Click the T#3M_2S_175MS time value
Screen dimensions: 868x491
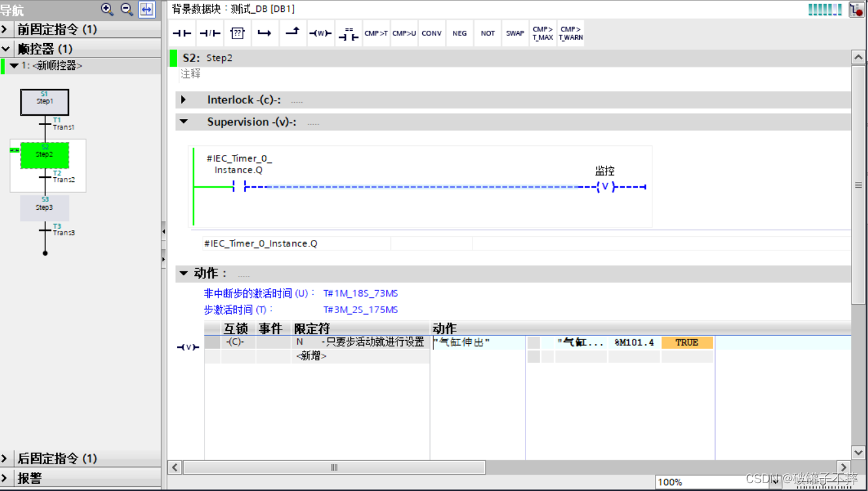point(361,310)
